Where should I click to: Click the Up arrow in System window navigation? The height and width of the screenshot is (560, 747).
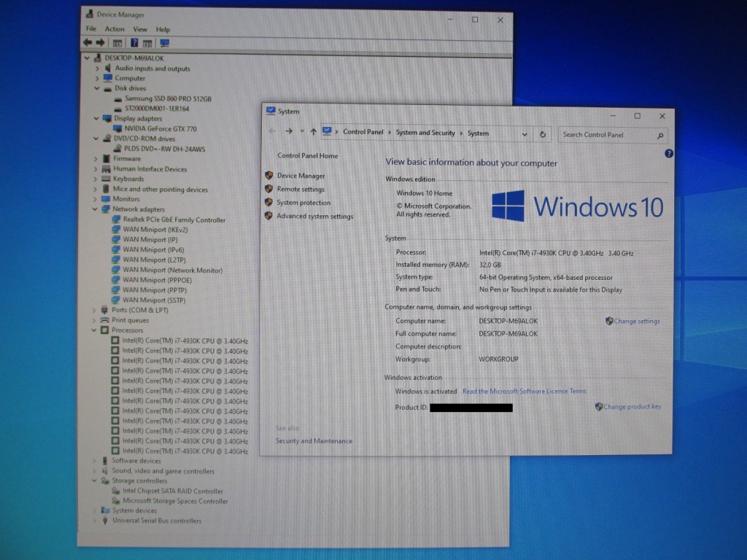tap(313, 131)
